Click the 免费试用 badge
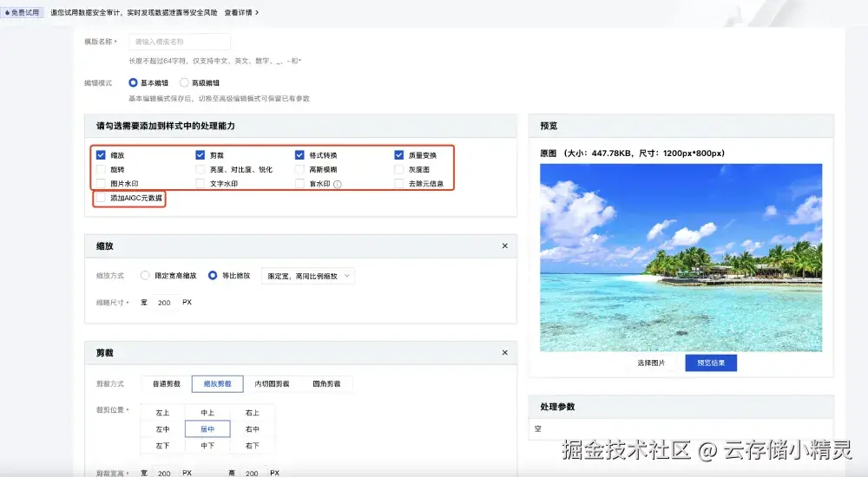868x477 pixels. [23, 12]
